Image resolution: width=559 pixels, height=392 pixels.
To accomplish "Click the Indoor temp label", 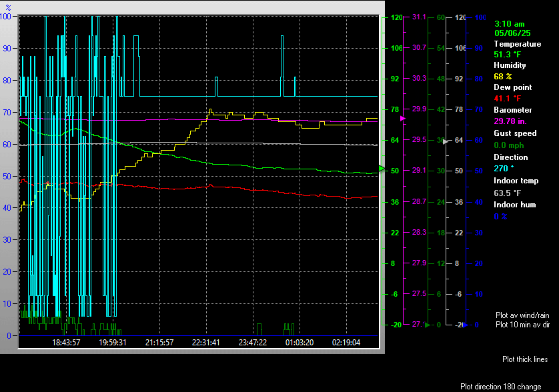I will [516, 181].
